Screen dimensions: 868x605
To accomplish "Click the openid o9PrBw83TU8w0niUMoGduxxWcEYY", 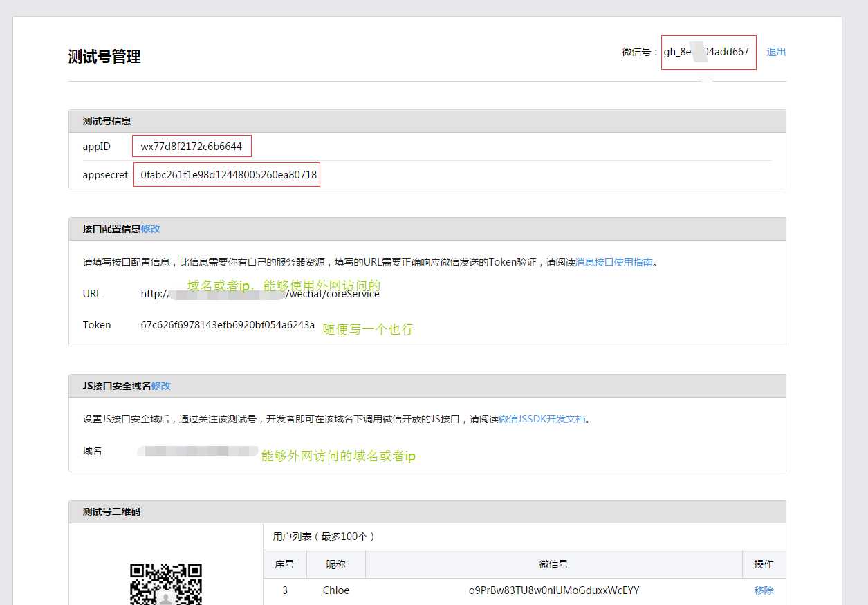I will pyautogui.click(x=554, y=590).
